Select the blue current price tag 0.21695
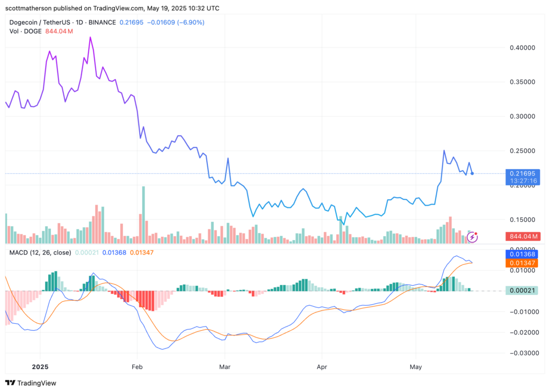 point(522,173)
